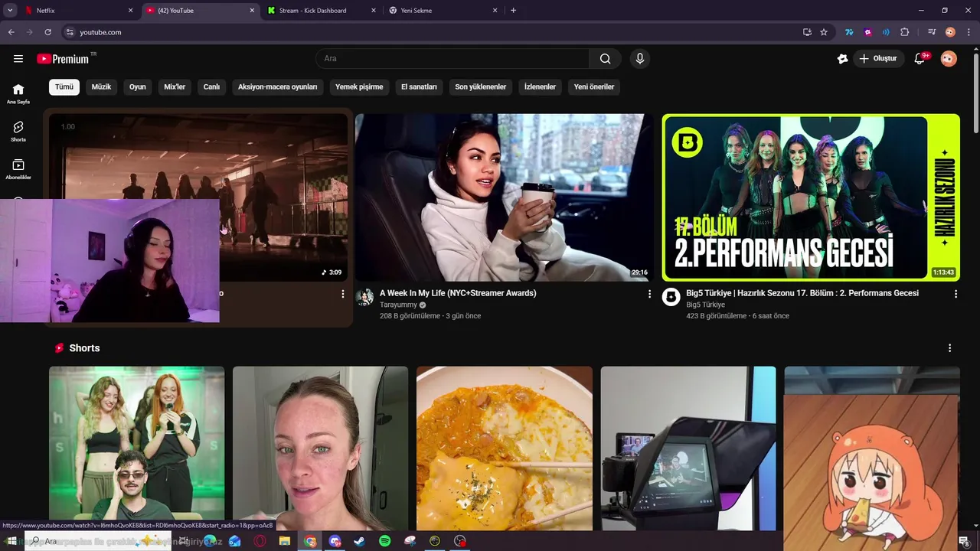Open Abonelikler in the left sidebar
This screenshot has height=551, width=980.
click(x=18, y=169)
